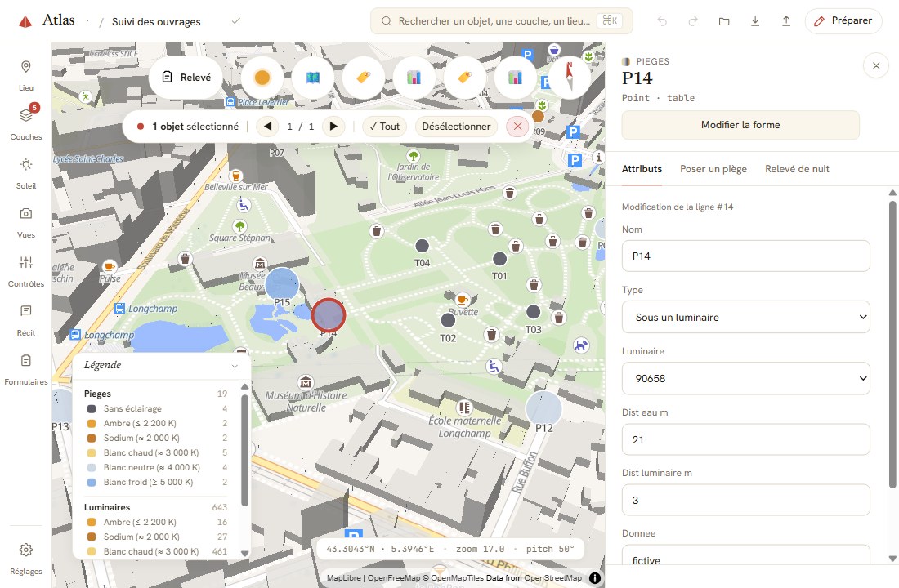Click the download icon in the top bar
Screen dimensions: 899x588
point(755,21)
